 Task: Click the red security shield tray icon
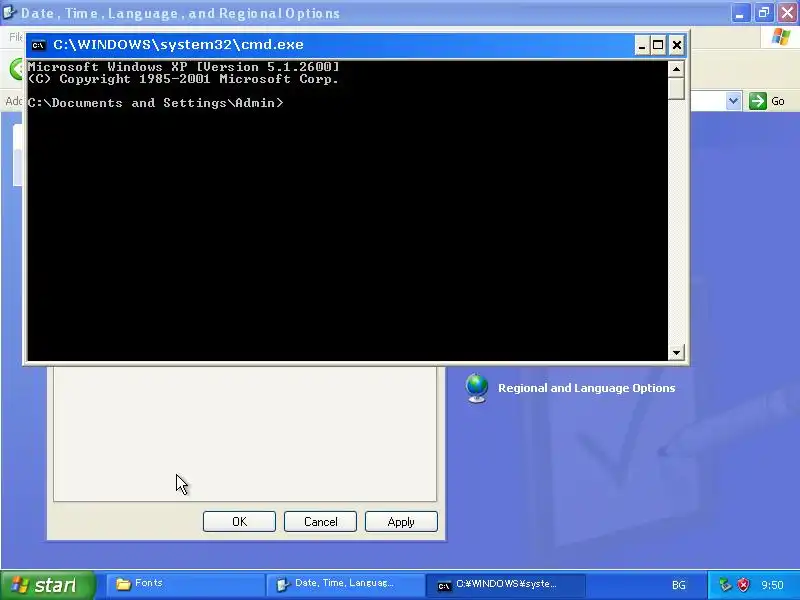(x=744, y=585)
